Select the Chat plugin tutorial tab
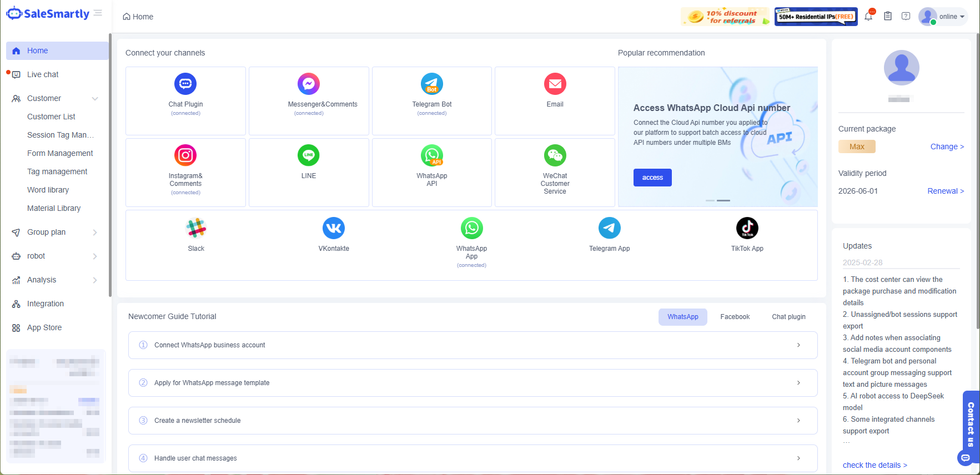Screen dimensions: 980x475 coord(788,317)
